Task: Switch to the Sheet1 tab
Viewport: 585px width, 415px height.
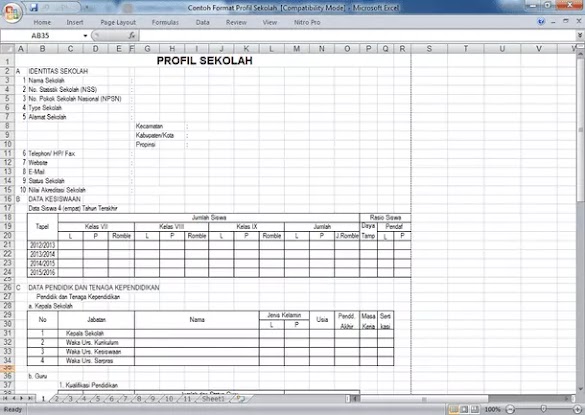Action: [x=213, y=399]
